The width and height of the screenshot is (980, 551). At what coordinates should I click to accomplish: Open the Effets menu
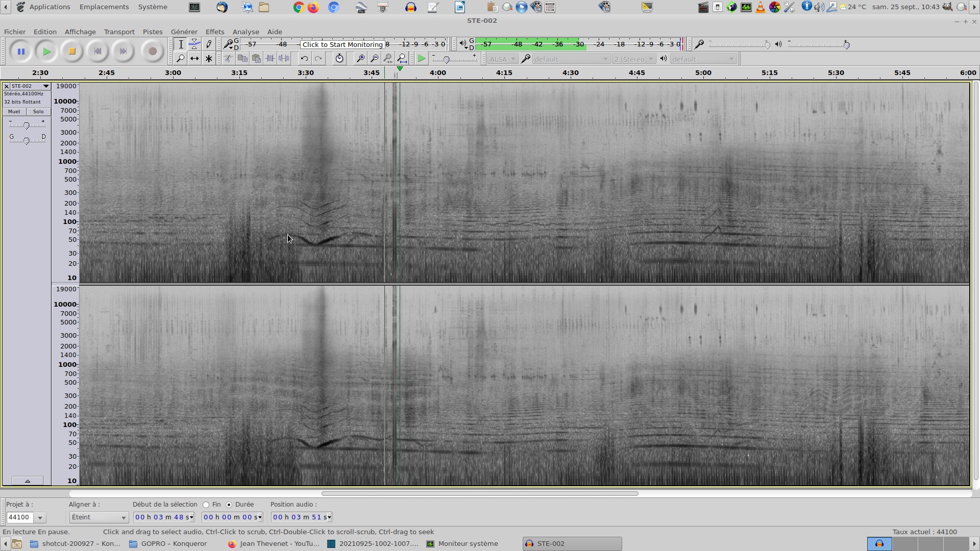click(214, 32)
